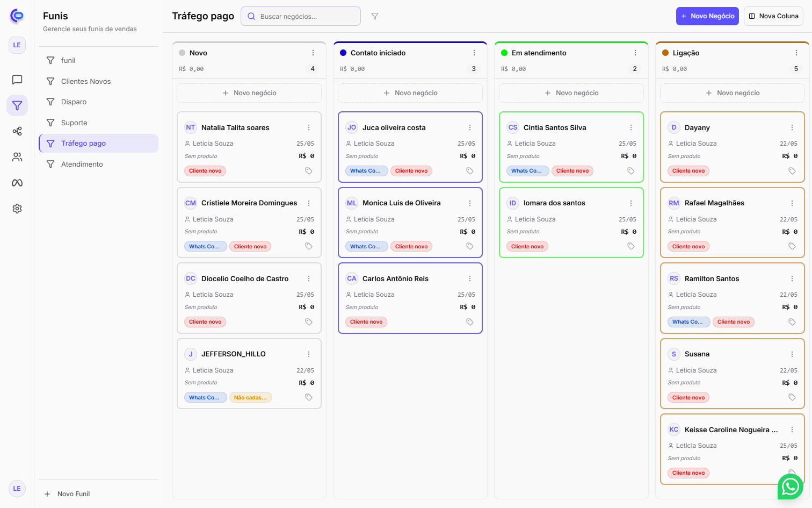Open the three-dot menu on Dayany card

click(792, 127)
